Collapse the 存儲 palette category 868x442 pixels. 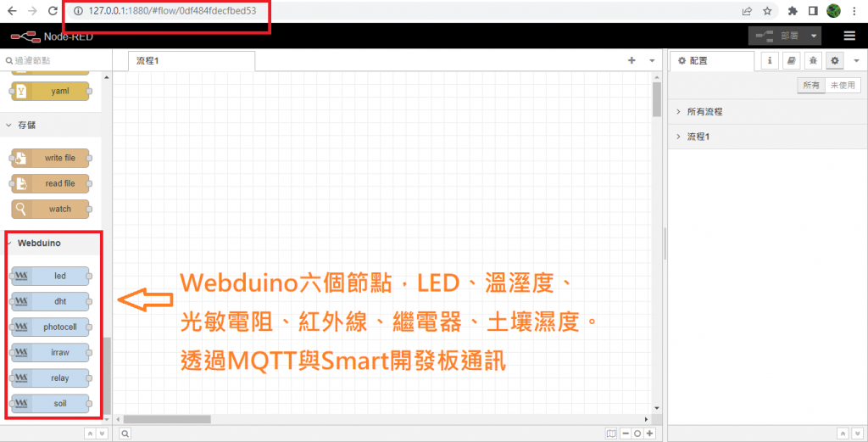click(51, 126)
